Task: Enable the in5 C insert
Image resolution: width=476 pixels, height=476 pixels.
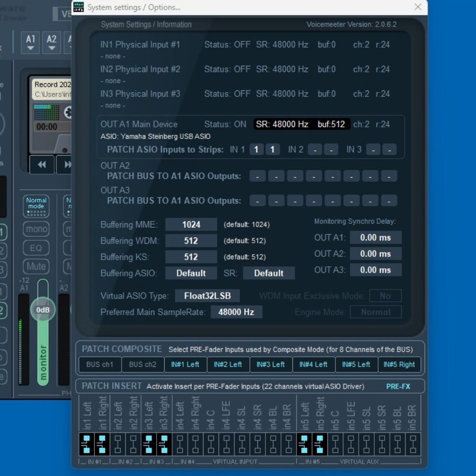Action: pos(335,444)
